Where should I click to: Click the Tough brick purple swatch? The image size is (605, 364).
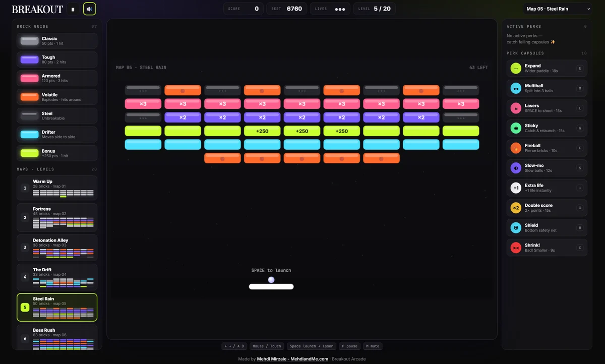coord(29,59)
